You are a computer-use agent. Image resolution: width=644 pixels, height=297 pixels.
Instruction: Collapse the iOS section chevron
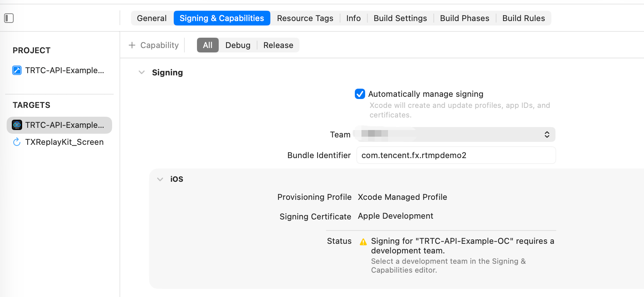click(160, 179)
